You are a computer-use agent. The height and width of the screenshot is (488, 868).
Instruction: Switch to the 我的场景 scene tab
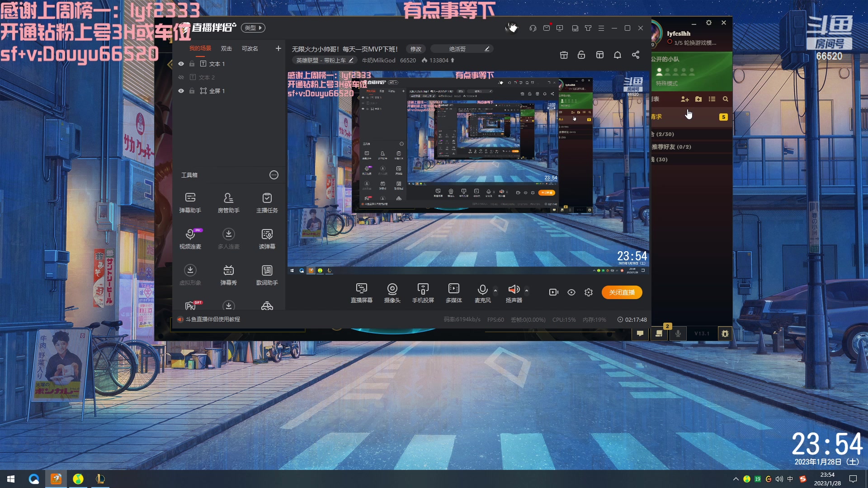click(x=200, y=48)
